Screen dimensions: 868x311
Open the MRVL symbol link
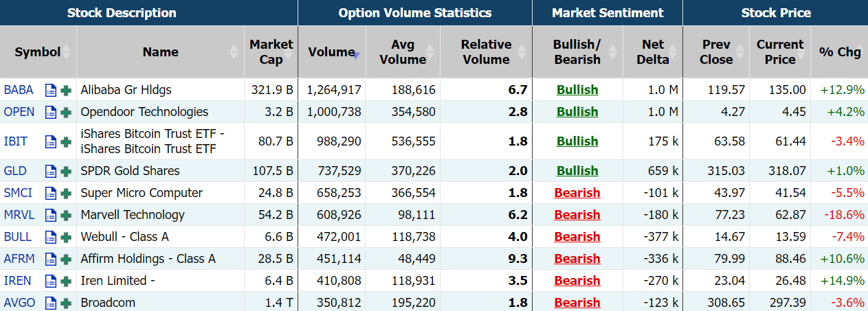click(x=19, y=215)
